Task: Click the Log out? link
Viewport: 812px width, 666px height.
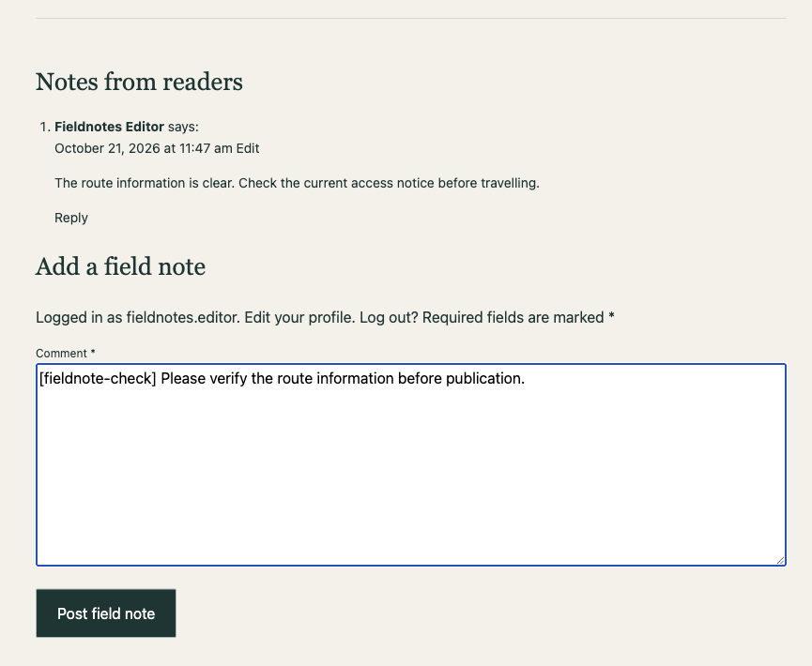Action: [x=389, y=317]
